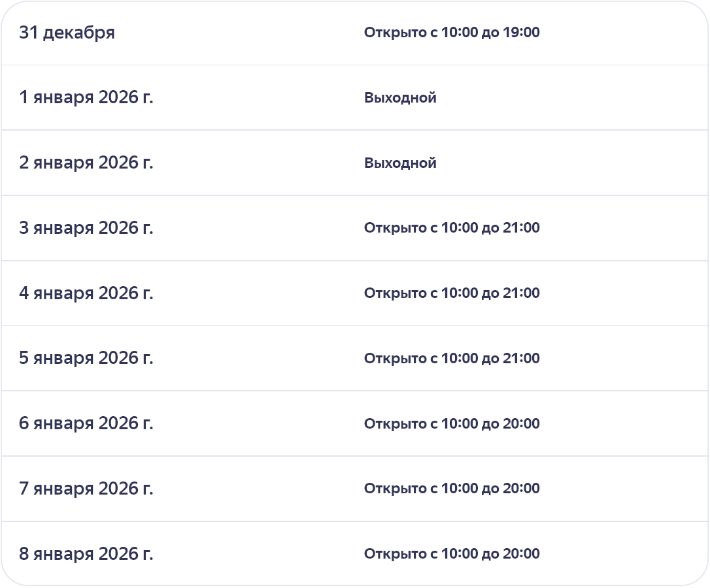Select Выходной status for 1 января
This screenshot has width=710, height=588.
pyautogui.click(x=400, y=98)
